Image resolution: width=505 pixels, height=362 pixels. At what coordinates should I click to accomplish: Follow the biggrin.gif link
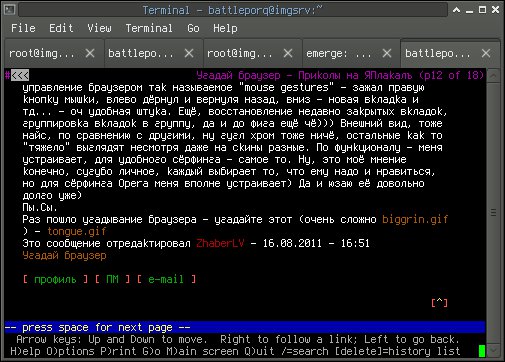click(x=415, y=219)
